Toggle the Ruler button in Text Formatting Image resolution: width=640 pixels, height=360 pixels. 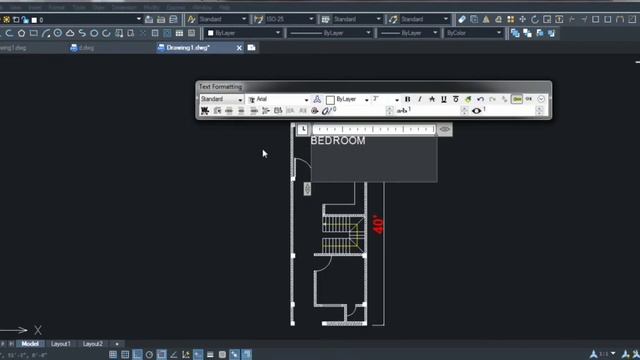(517, 99)
